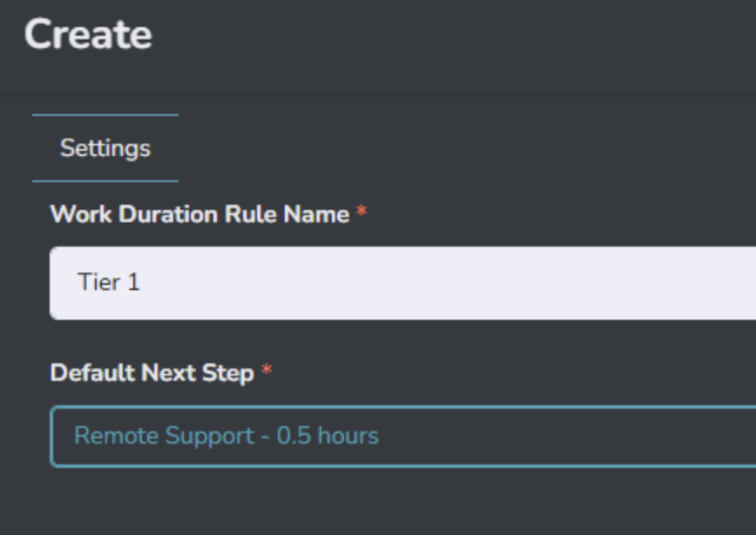The image size is (756, 535).
Task: Click the Work Duration Rule Name label
Action: pos(199,214)
